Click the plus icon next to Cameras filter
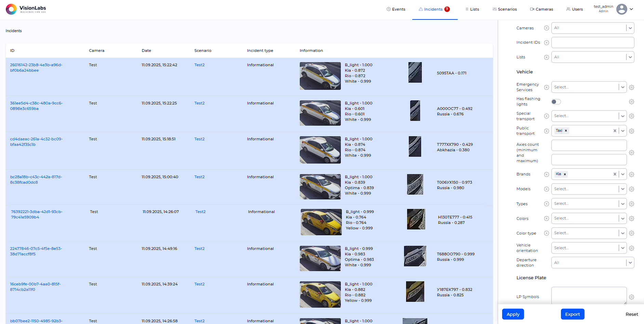Viewport: 644px width, 324px height. tap(546, 28)
